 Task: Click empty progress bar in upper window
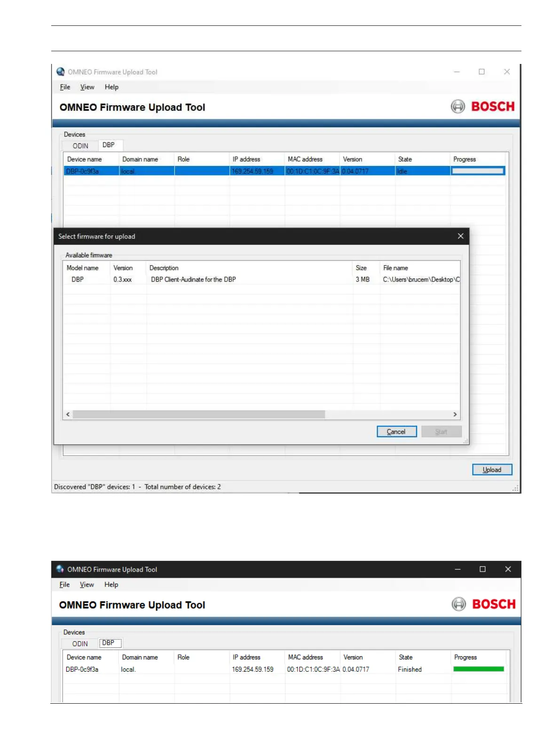tap(478, 171)
